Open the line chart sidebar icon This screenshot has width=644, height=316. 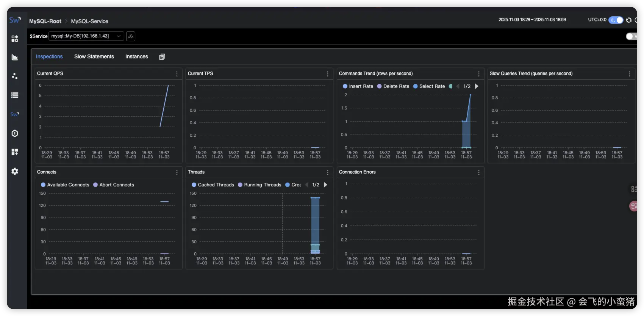[x=15, y=57]
